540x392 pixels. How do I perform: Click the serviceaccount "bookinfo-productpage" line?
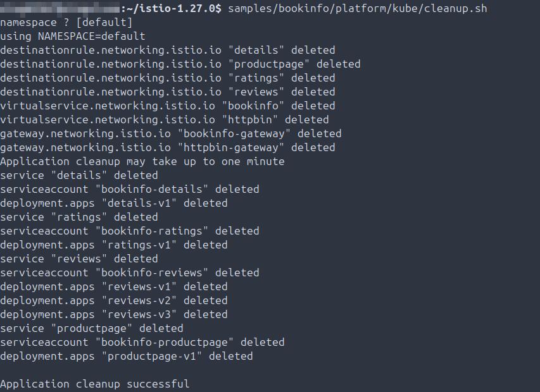point(142,342)
